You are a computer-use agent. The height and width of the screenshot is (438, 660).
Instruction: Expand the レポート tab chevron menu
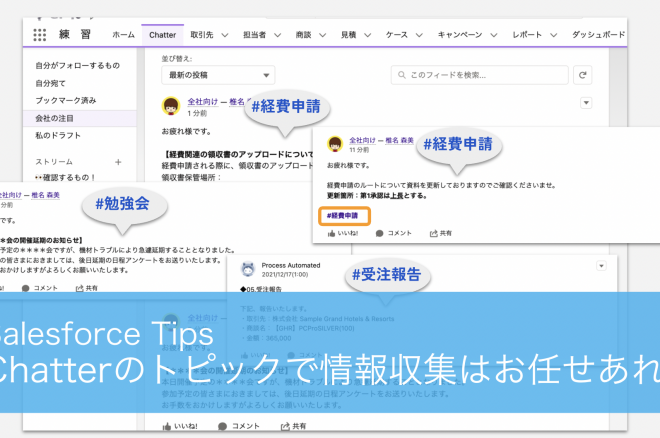tap(554, 35)
